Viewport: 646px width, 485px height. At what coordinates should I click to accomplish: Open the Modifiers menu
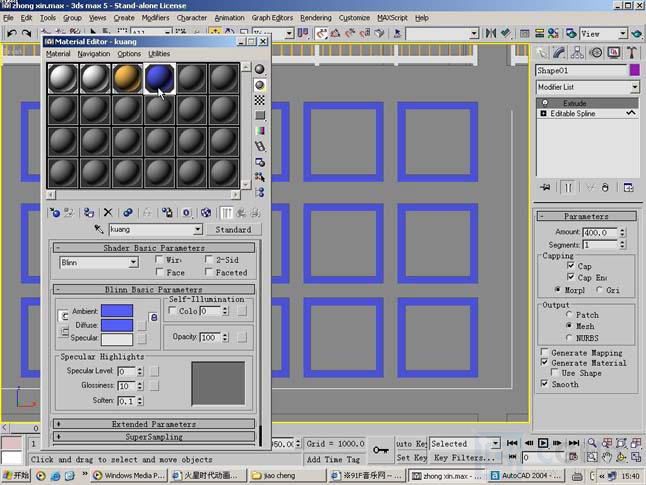point(155,18)
